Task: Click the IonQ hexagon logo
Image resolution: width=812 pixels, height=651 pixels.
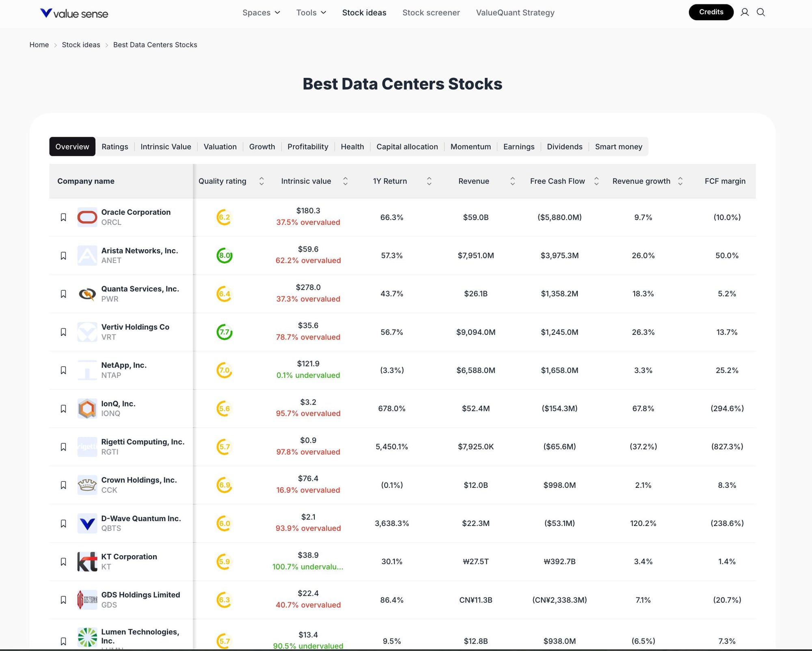Action: pos(87,408)
